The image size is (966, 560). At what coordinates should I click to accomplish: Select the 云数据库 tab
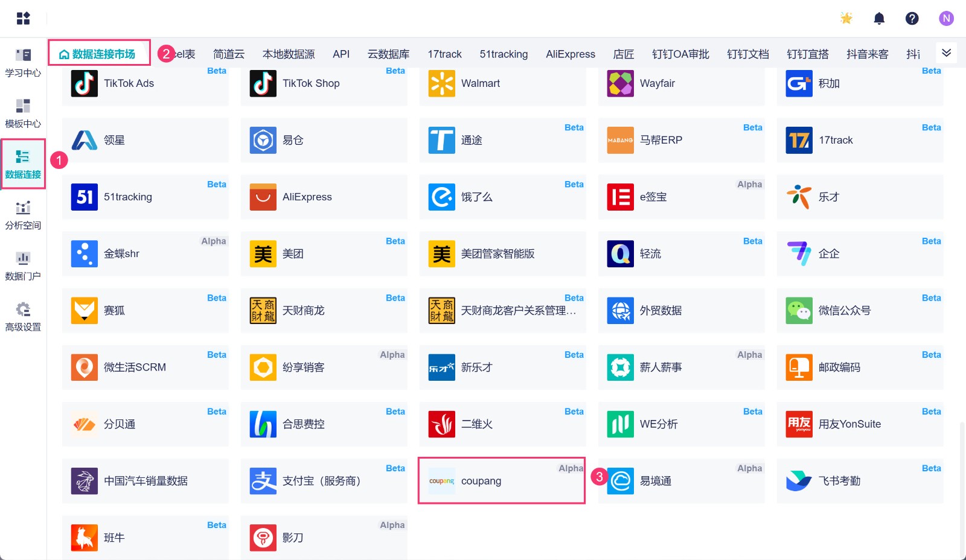(x=388, y=54)
